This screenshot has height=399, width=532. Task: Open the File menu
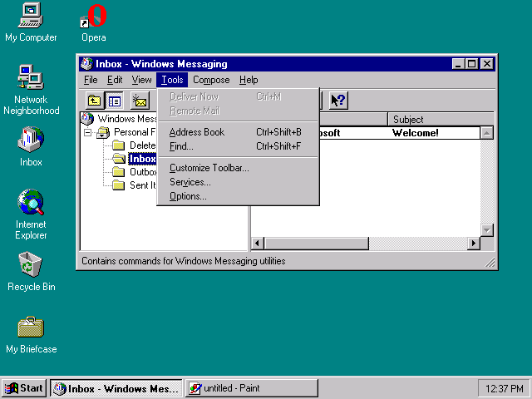tap(91, 80)
